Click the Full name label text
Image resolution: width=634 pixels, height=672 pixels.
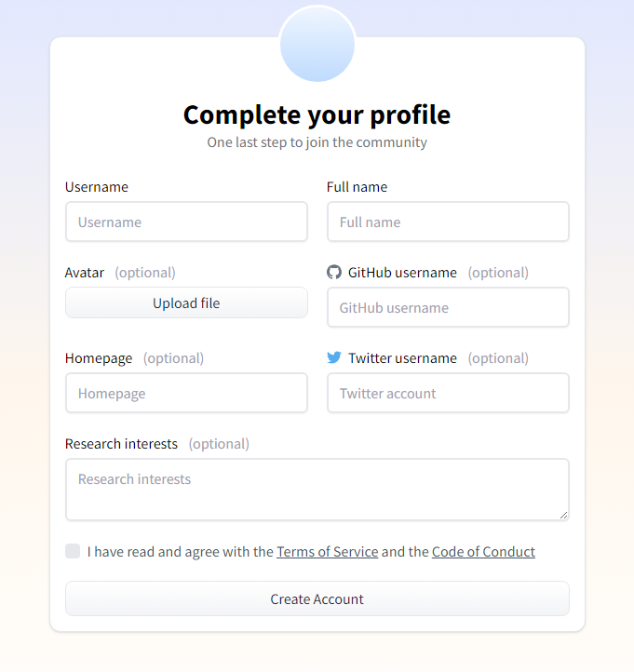[357, 187]
